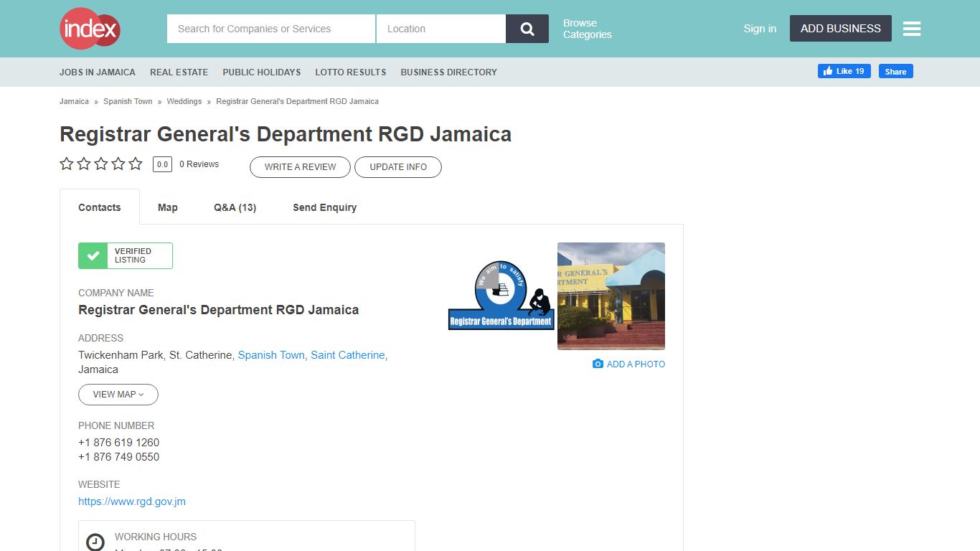Open the https://www.rgd.gov.jm website link

[132, 501]
